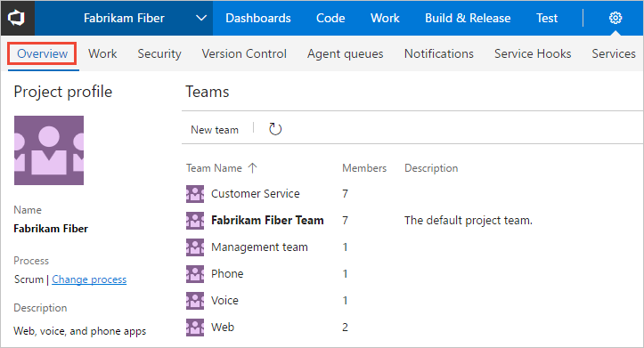644x348 pixels.
Task: Click the Visual Studio Team Services logo
Action: [16, 18]
